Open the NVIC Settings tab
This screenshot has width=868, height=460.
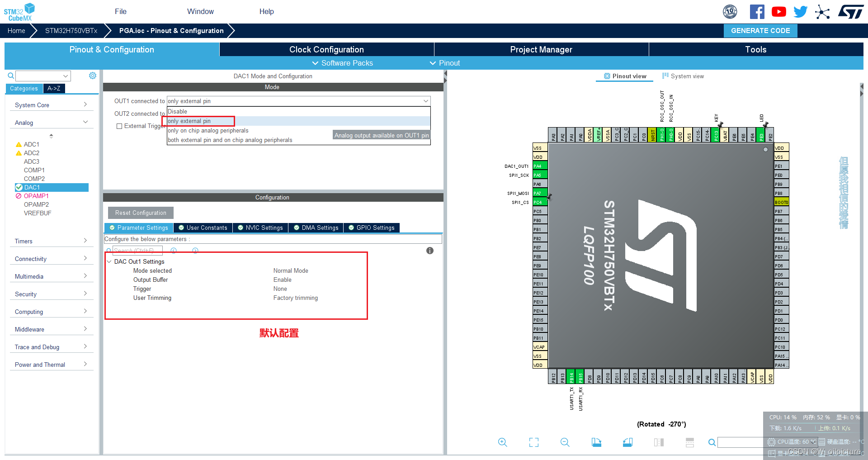point(260,228)
